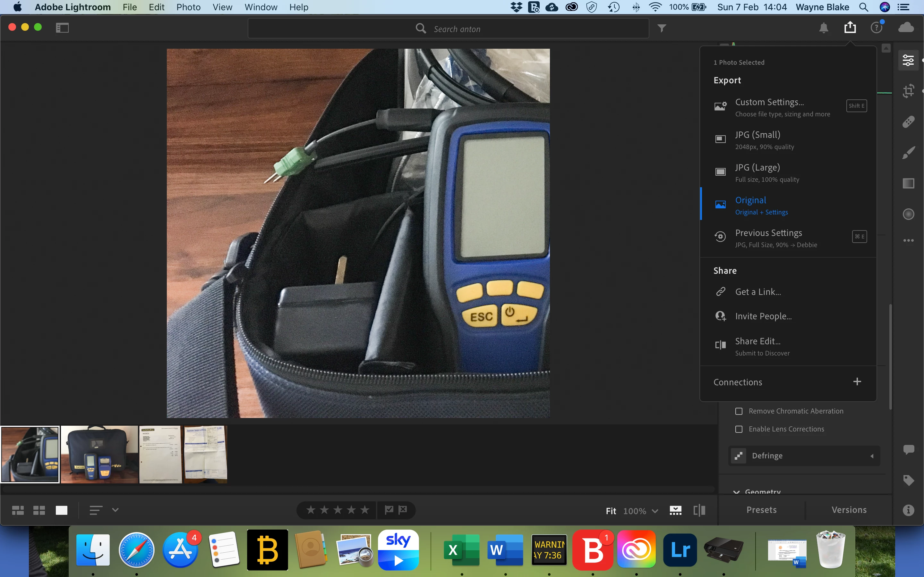Open the Linear Gradient tool

pyautogui.click(x=908, y=183)
